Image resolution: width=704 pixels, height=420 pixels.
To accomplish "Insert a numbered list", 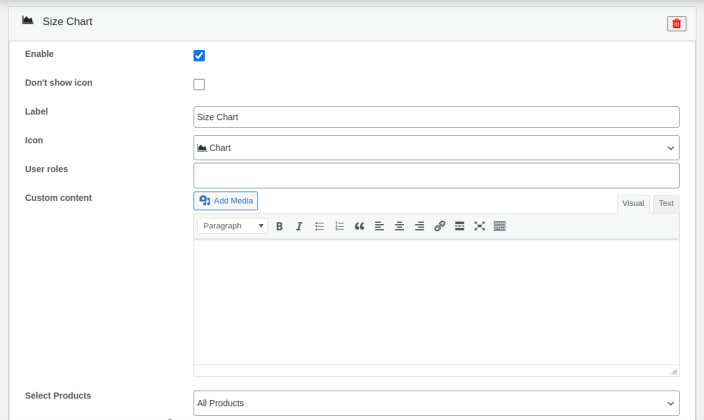I will [x=339, y=226].
